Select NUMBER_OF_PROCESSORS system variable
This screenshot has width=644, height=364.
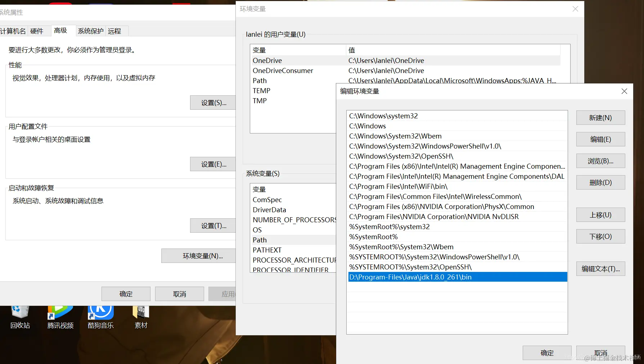pos(293,220)
